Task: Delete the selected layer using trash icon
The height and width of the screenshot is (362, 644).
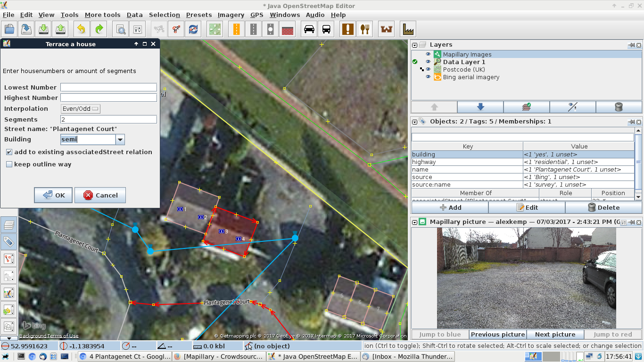Action: pyautogui.click(x=619, y=107)
